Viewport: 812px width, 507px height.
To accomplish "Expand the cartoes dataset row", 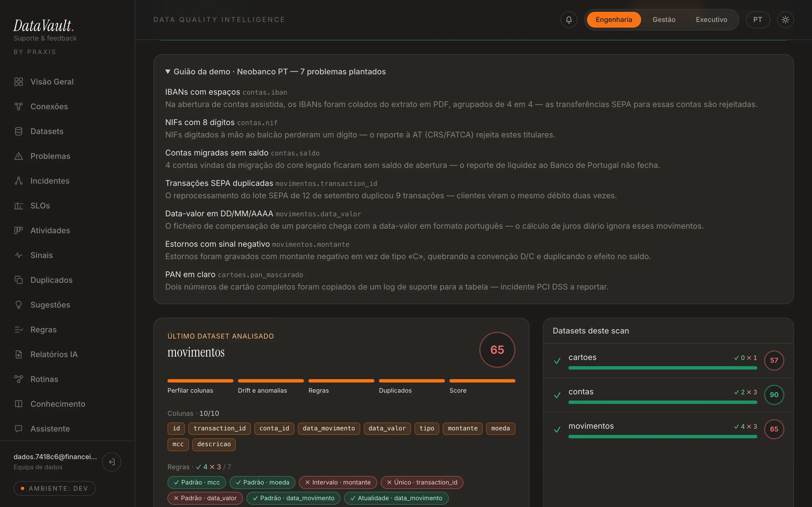I will point(668,361).
